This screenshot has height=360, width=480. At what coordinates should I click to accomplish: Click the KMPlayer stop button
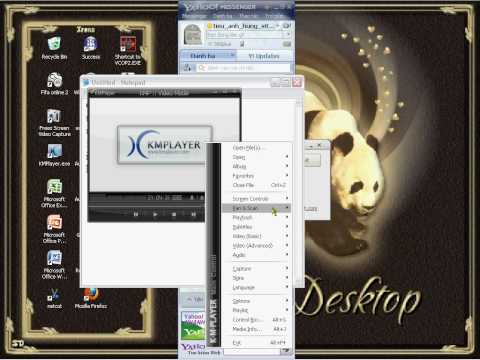coord(174,214)
